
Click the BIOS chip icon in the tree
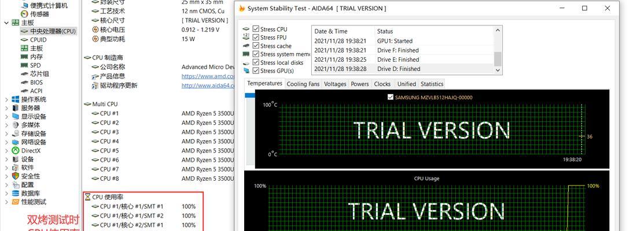pos(24,83)
